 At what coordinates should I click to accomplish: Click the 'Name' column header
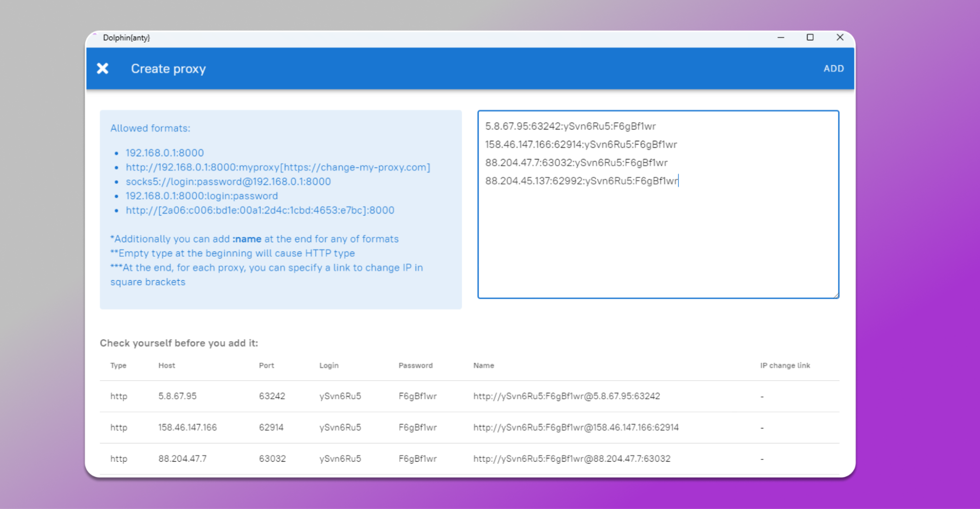click(x=484, y=365)
